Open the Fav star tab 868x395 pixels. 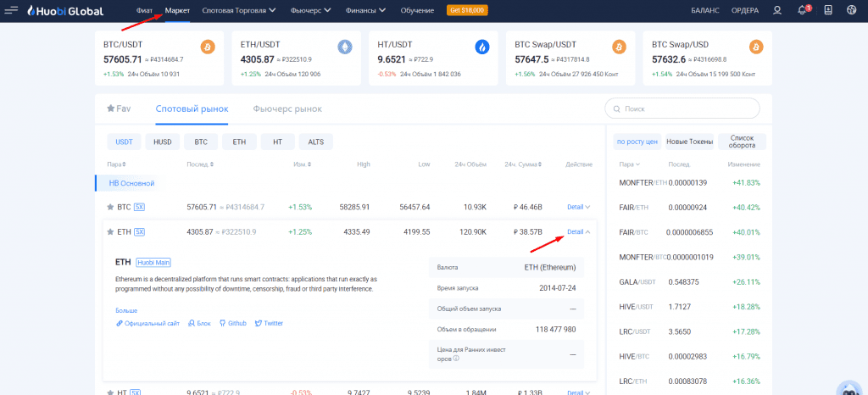tap(119, 108)
